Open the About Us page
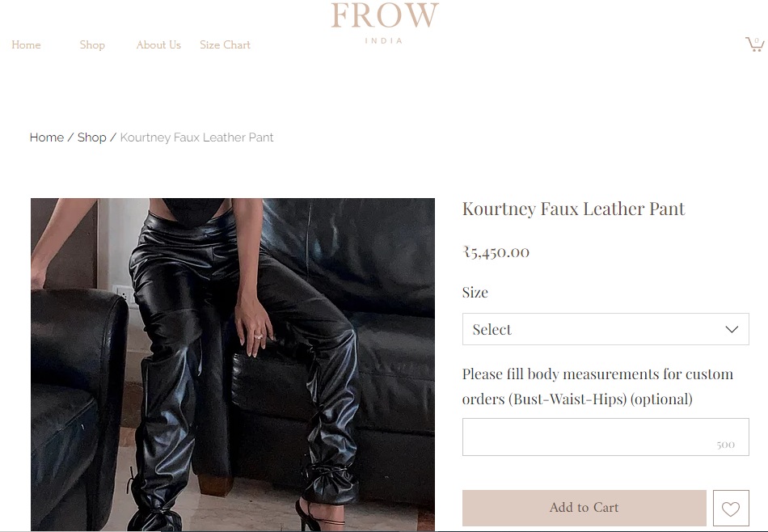The width and height of the screenshot is (768, 532). tap(158, 44)
